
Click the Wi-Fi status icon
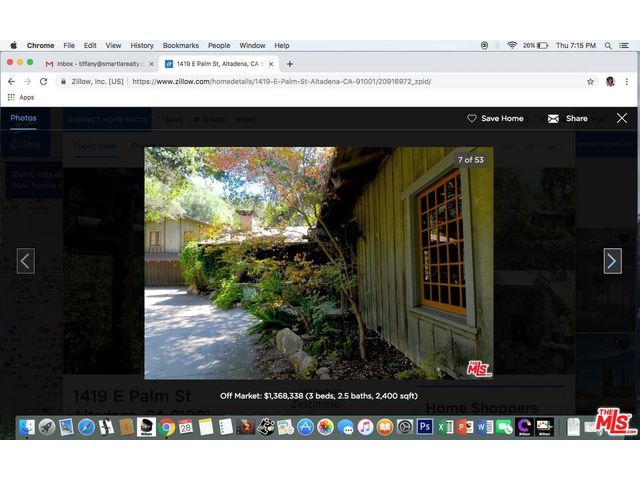(x=512, y=45)
